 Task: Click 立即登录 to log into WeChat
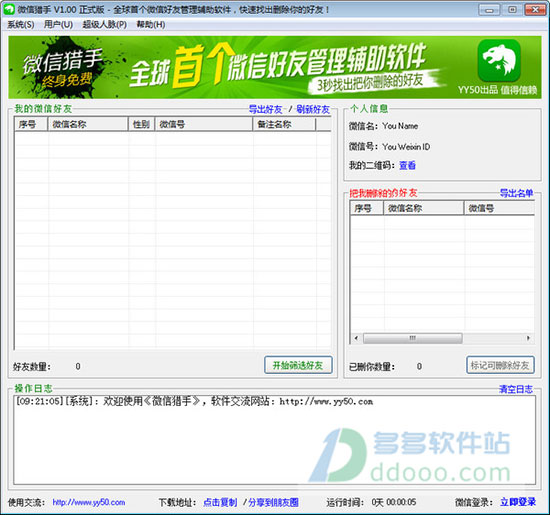518,502
